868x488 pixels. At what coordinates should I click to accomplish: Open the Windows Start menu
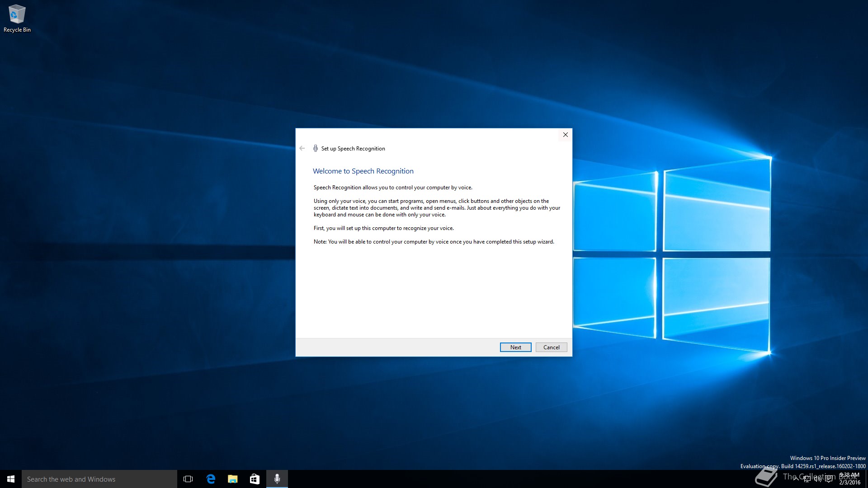point(11,479)
